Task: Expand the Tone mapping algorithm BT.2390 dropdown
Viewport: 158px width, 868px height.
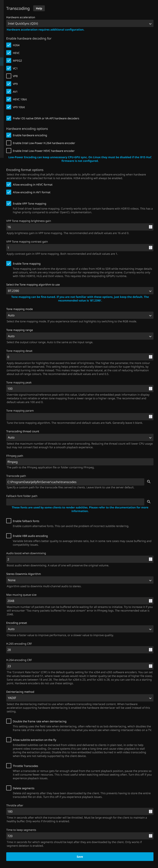Action: 80,291
